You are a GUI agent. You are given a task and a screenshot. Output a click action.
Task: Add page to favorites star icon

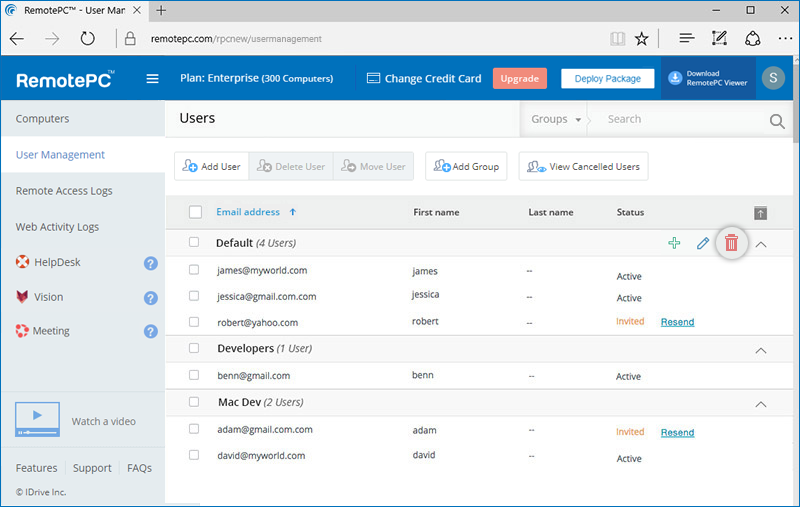[x=641, y=39]
